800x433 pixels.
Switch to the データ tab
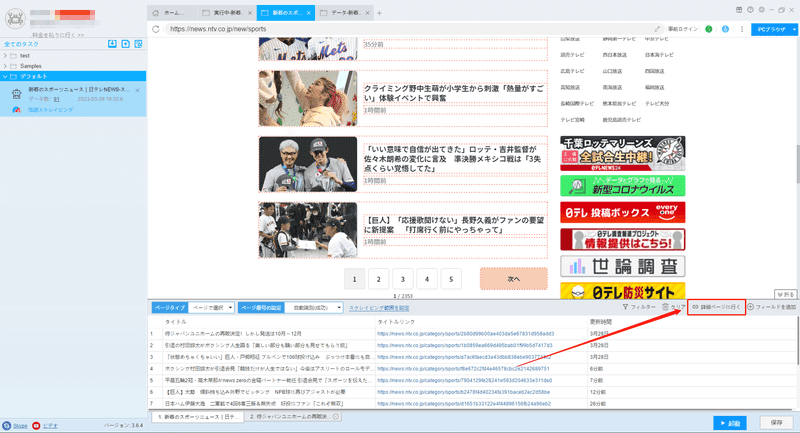click(343, 13)
